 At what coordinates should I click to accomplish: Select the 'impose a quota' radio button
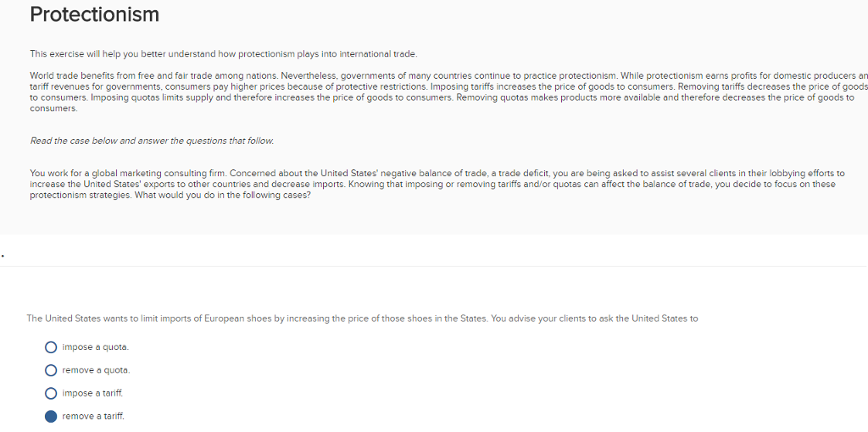tap(51, 347)
